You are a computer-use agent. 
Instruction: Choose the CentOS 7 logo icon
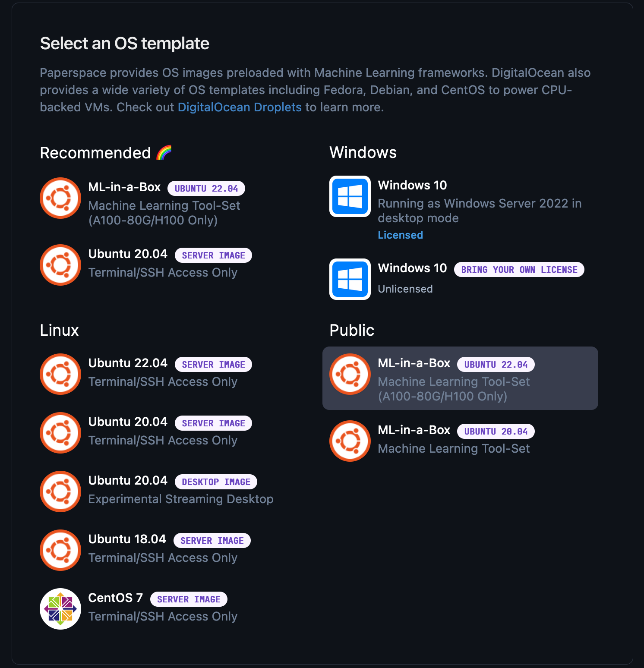click(60, 609)
